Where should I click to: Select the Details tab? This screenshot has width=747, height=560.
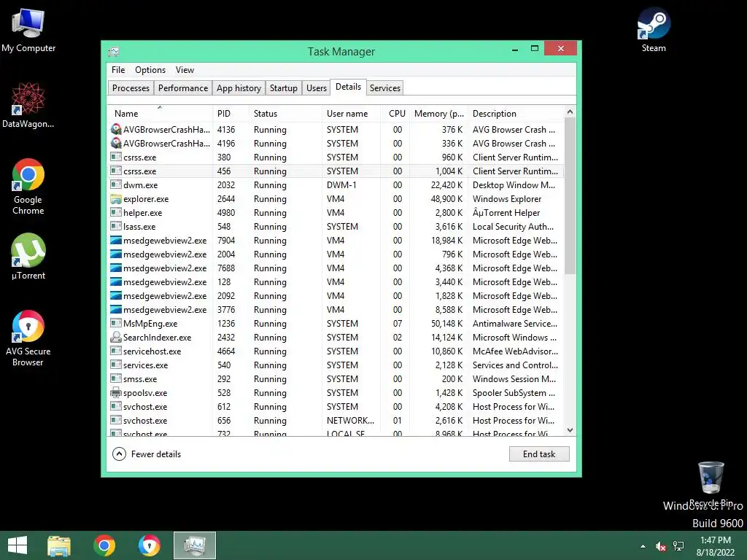(348, 87)
